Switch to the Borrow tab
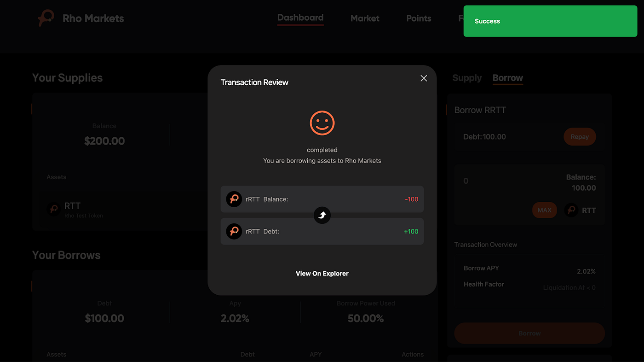Viewport: 644px width, 362px height. pos(508,78)
